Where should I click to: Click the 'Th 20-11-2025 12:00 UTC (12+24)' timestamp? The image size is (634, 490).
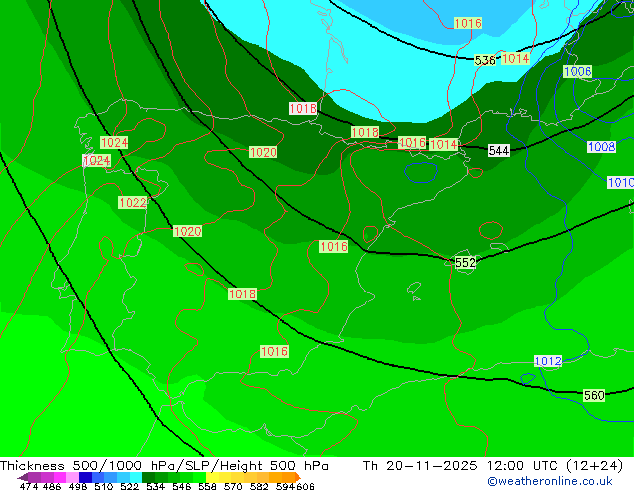493,466
